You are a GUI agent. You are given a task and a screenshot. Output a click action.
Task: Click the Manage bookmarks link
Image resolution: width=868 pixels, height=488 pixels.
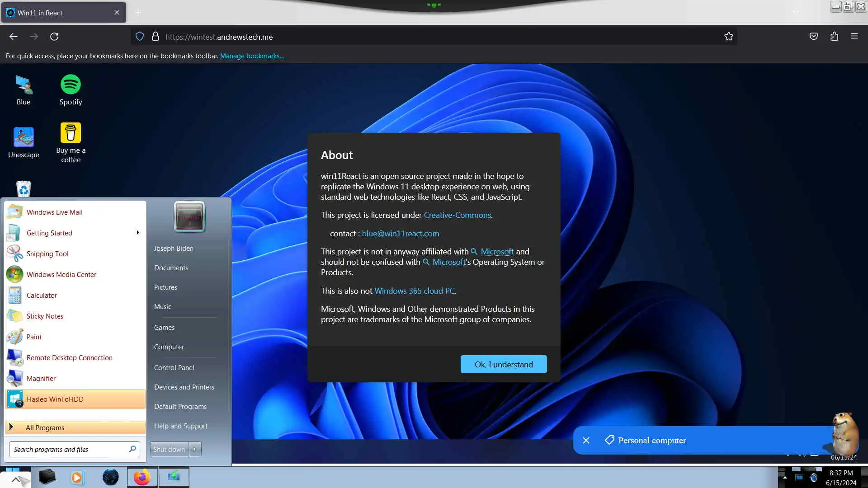tap(252, 56)
